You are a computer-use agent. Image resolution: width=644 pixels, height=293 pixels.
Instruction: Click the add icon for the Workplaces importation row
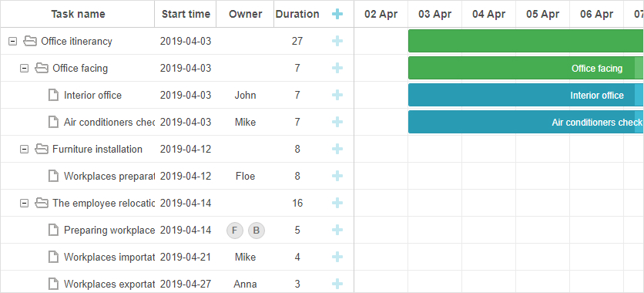coord(337,258)
